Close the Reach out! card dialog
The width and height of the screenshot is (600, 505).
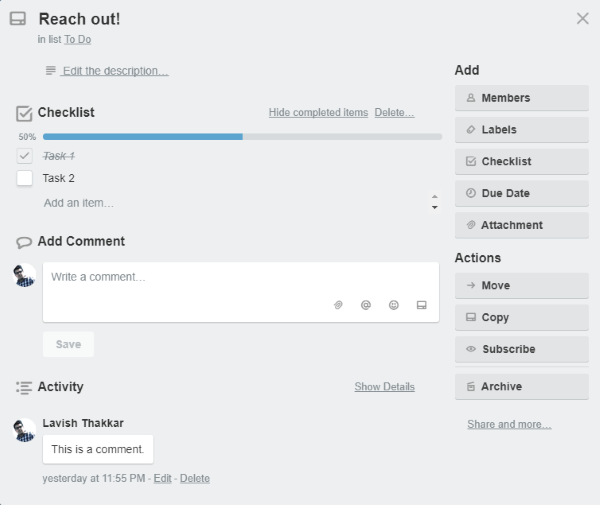[583, 18]
